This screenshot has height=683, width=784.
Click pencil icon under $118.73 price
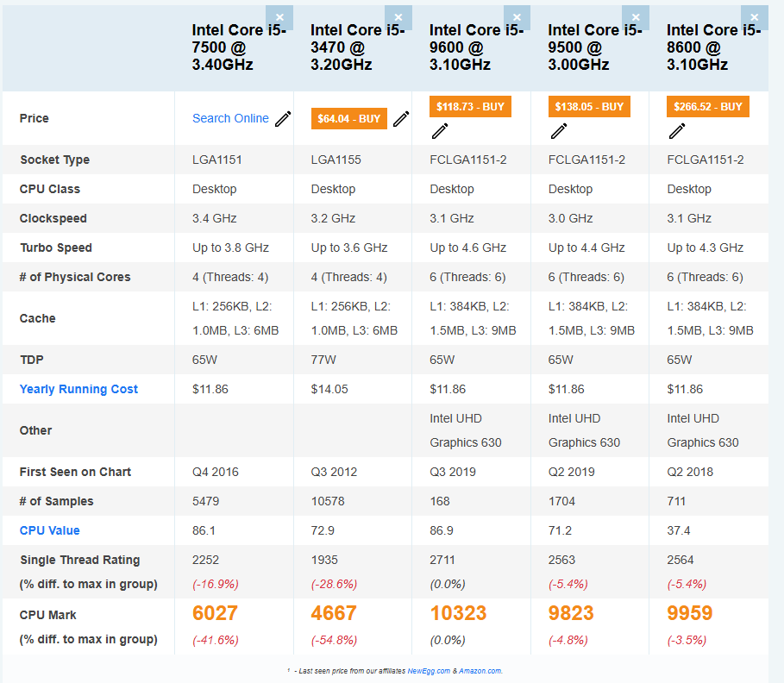coord(440,131)
